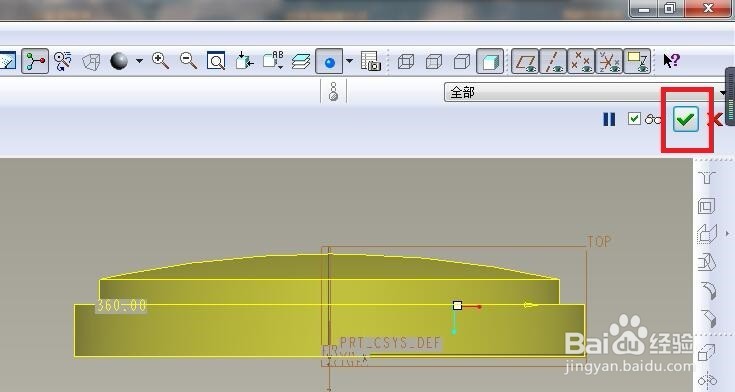Open the dropdown arrow beside shaded sphere
The image size is (735, 392).
tap(139, 61)
